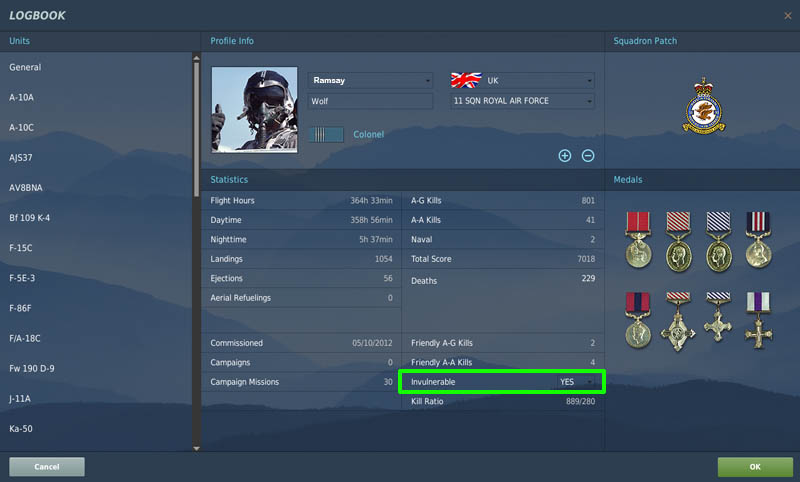Select the bottom-row cross medal with blue-striped ribbon

(x=718, y=317)
